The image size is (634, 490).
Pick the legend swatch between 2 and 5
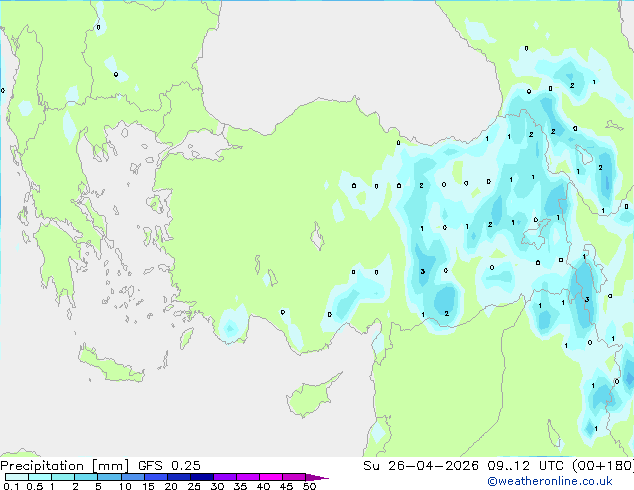coord(86,477)
